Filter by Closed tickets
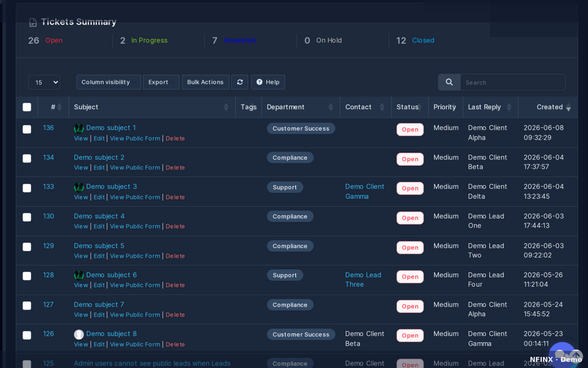Image resolution: width=588 pixels, height=368 pixels. pyautogui.click(x=423, y=40)
